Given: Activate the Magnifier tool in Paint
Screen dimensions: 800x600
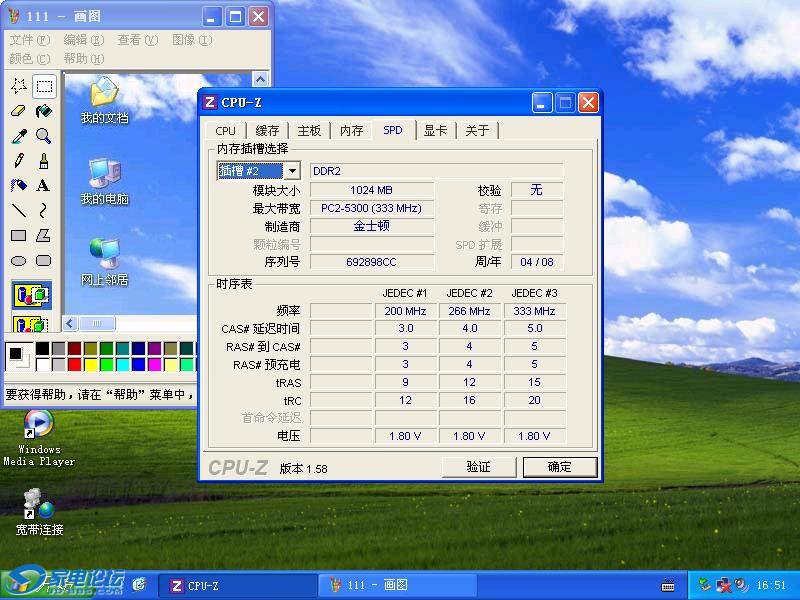Looking at the screenshot, I should 44,136.
